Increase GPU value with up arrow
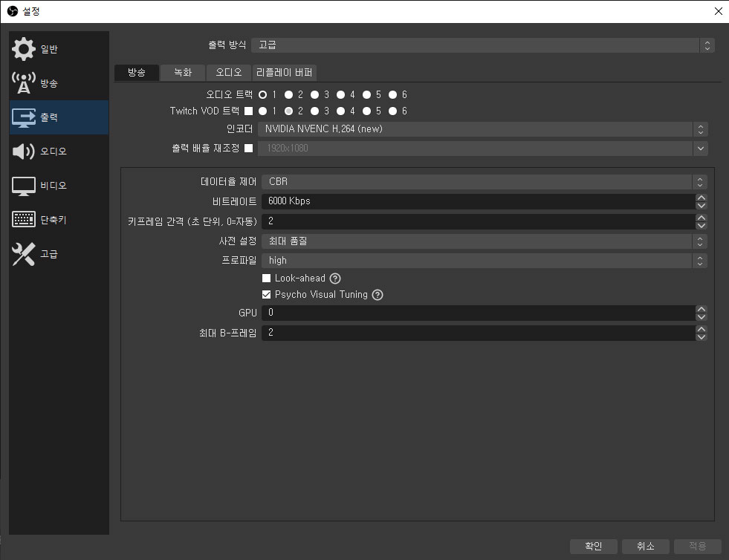729x560 pixels. click(x=702, y=309)
